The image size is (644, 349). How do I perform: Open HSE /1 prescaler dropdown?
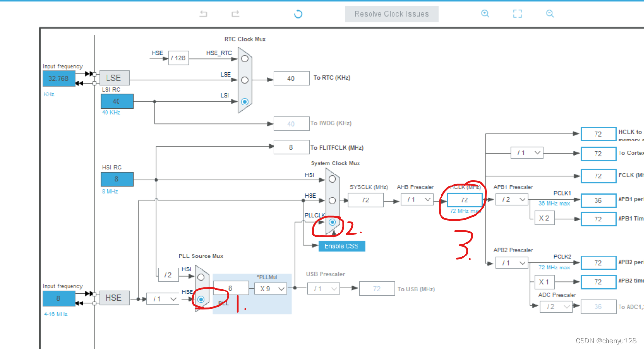(x=163, y=299)
